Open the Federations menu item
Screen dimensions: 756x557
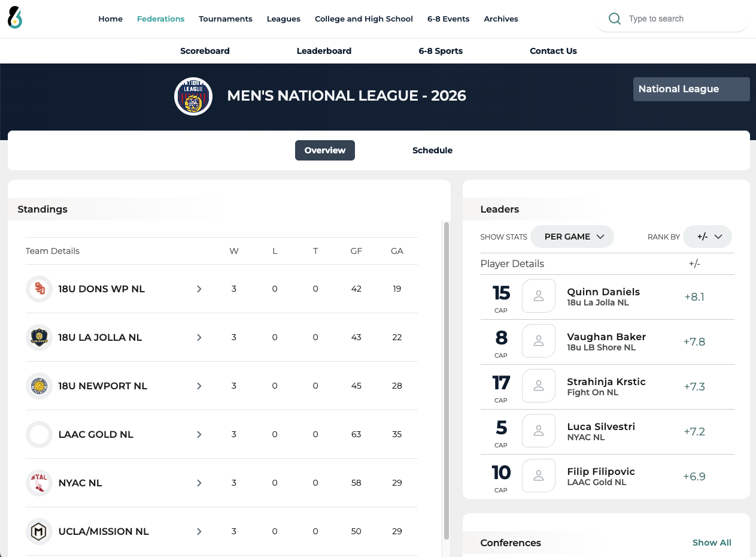(160, 19)
